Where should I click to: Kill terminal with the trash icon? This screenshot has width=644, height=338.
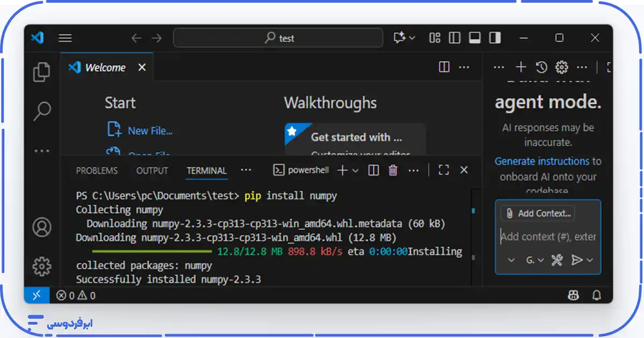pyautogui.click(x=393, y=170)
